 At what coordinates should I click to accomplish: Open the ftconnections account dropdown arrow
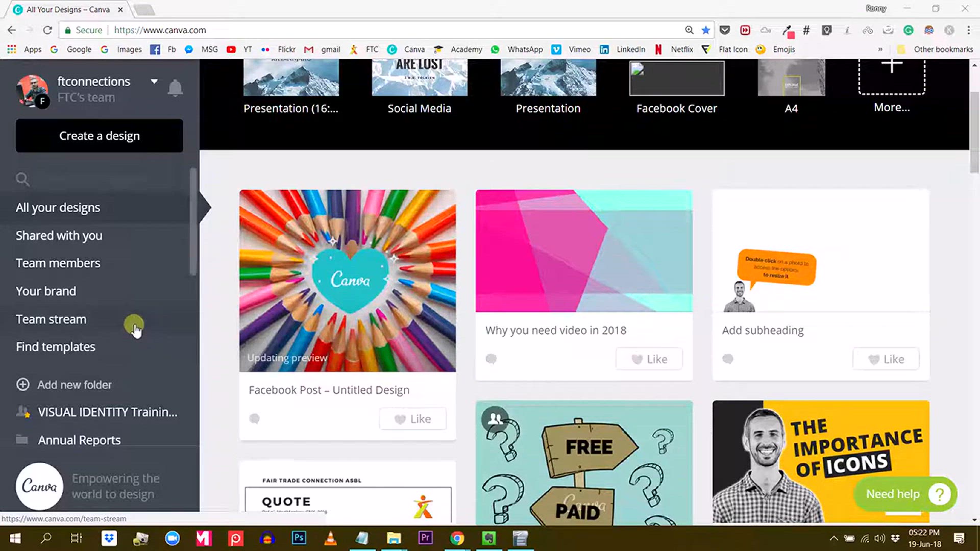pos(154,81)
